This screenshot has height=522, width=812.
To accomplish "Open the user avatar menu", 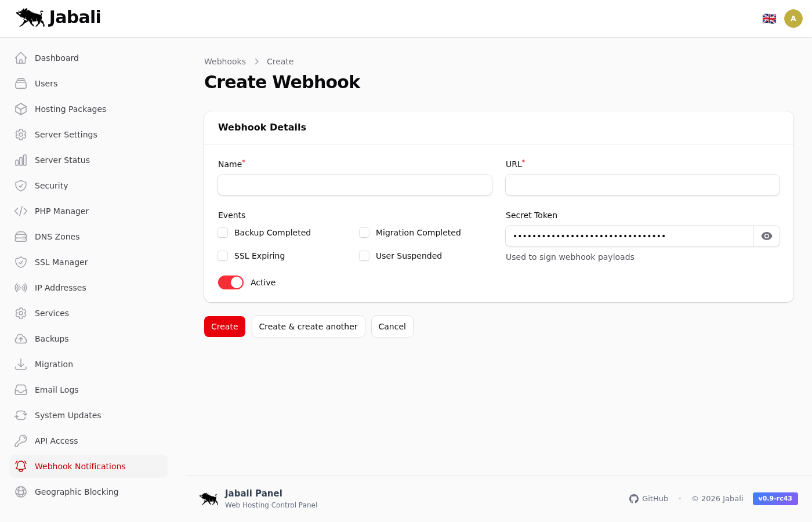I will tap(793, 19).
